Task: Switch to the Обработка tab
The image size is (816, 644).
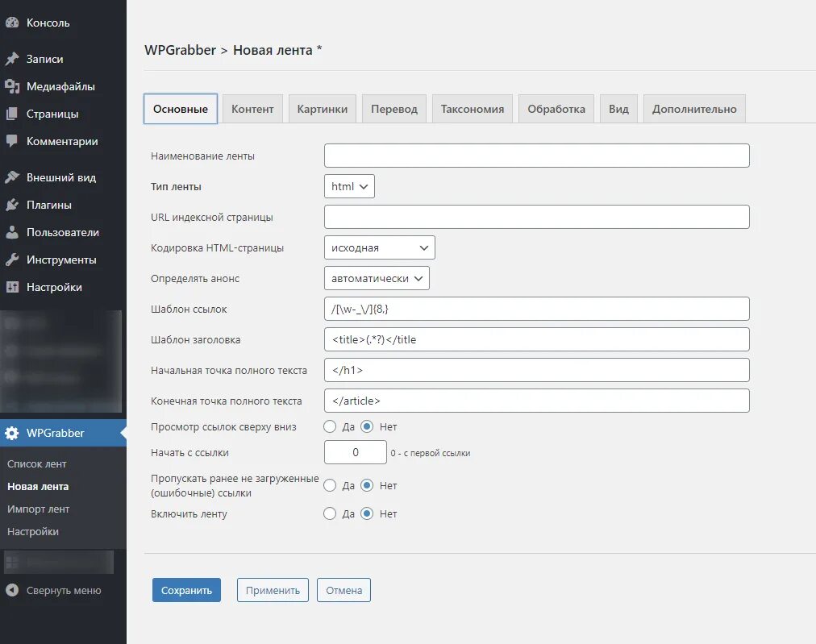Action: coord(556,109)
